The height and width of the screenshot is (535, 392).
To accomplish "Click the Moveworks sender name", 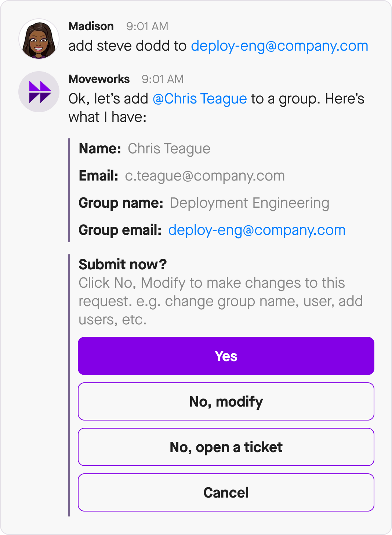I will [x=99, y=79].
